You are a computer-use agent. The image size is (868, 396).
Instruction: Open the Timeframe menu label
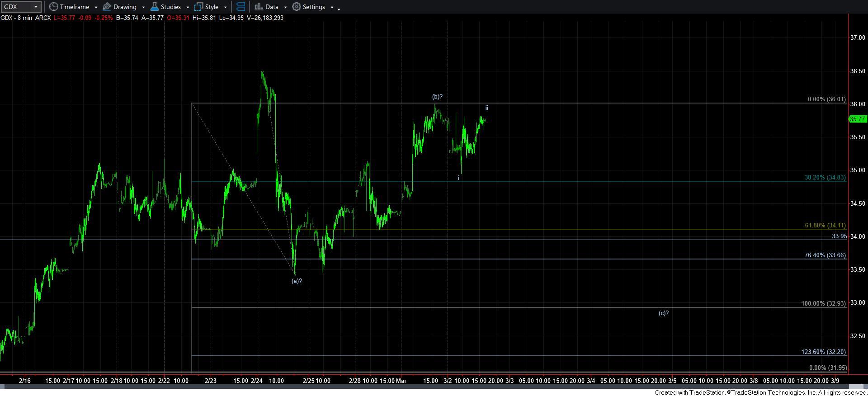click(75, 7)
